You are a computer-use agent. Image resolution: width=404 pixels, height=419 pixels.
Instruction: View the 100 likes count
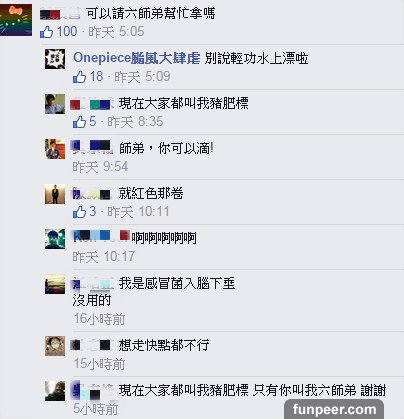(67, 32)
